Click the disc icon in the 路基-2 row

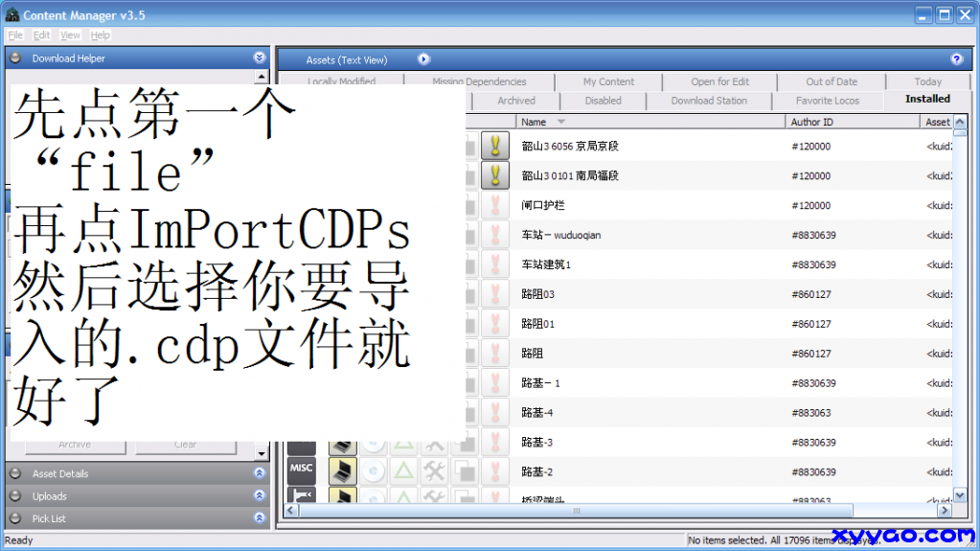(x=373, y=471)
